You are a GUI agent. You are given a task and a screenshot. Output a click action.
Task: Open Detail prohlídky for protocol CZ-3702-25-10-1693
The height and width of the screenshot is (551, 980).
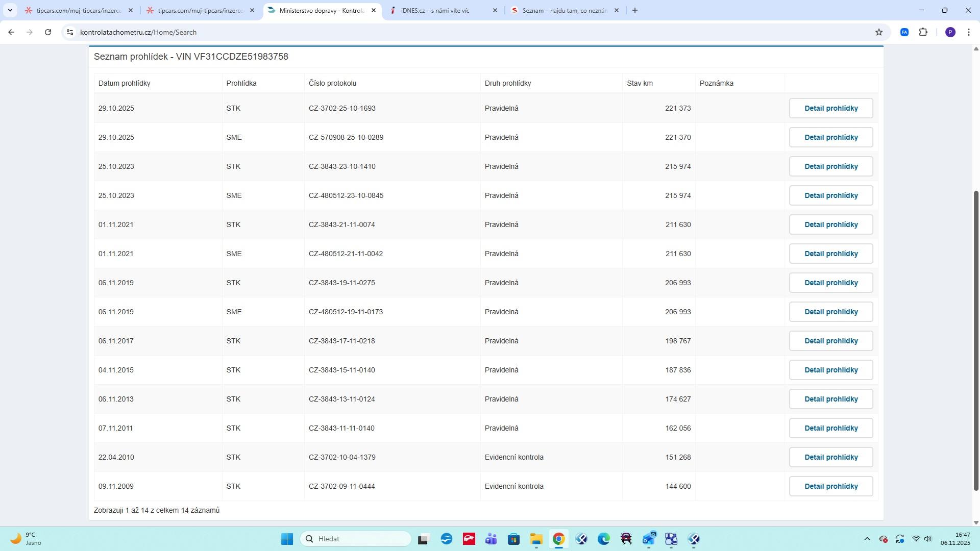tap(830, 108)
